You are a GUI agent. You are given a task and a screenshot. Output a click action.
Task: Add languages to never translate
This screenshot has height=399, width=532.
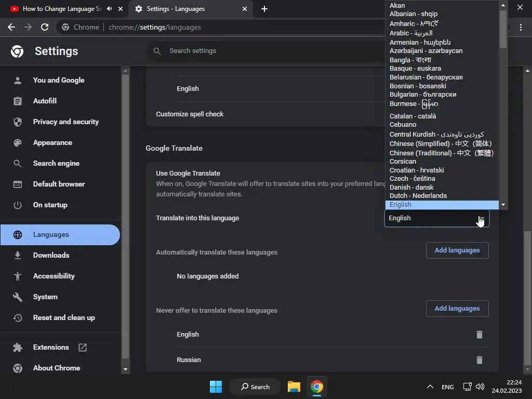(x=457, y=309)
